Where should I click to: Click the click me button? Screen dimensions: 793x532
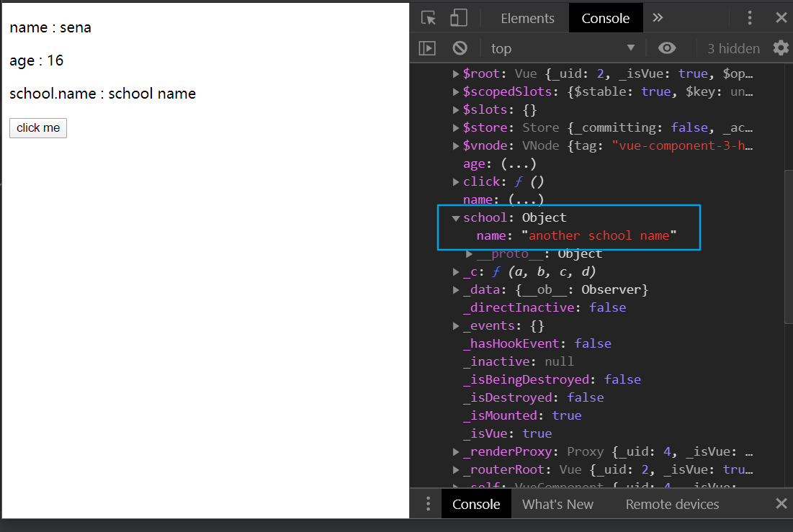point(38,128)
